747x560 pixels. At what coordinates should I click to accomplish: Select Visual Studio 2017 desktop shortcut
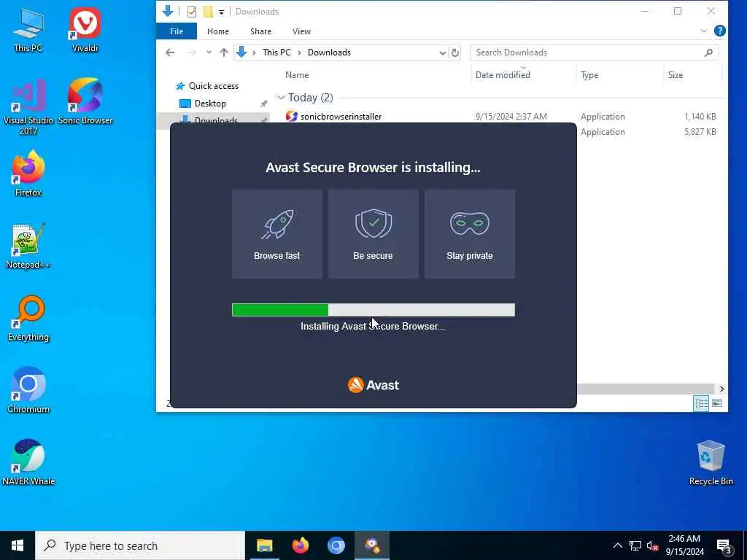coord(28,107)
